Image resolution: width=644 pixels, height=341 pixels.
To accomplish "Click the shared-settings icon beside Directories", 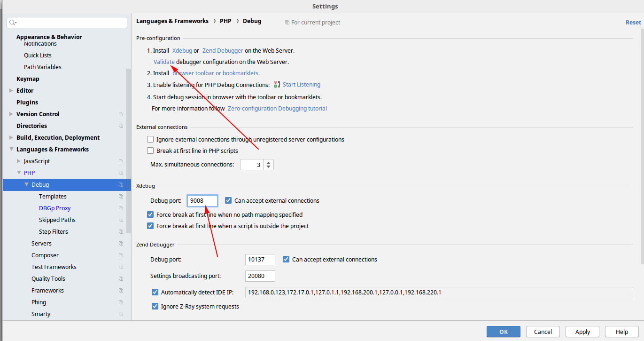I will coord(121,126).
